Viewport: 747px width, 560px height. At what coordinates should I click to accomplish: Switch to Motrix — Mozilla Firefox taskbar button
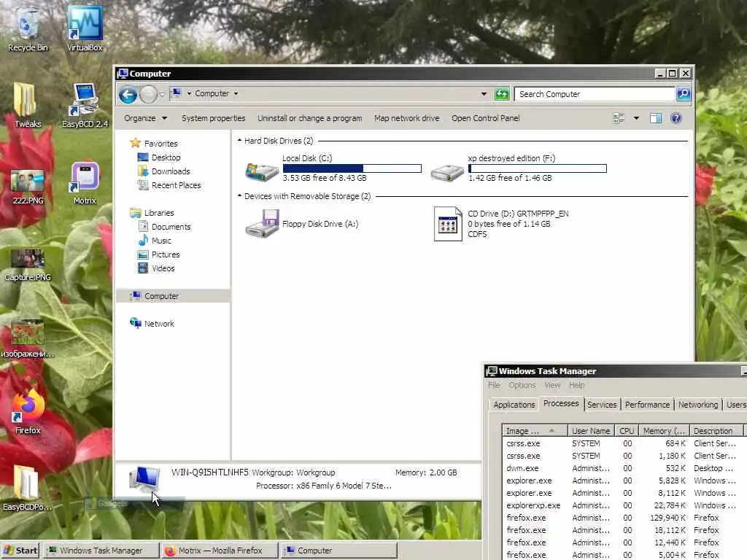click(220, 551)
